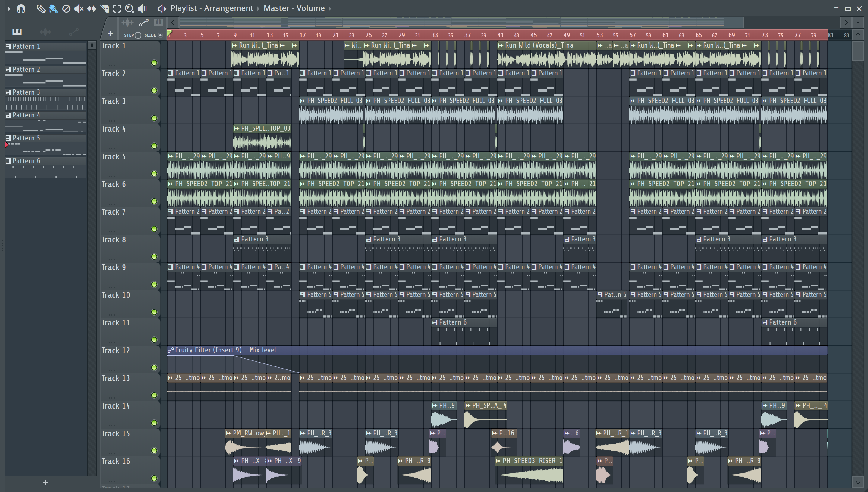Click the dot button beside the right arrow
The height and width of the screenshot is (492, 868).
[x=858, y=23]
